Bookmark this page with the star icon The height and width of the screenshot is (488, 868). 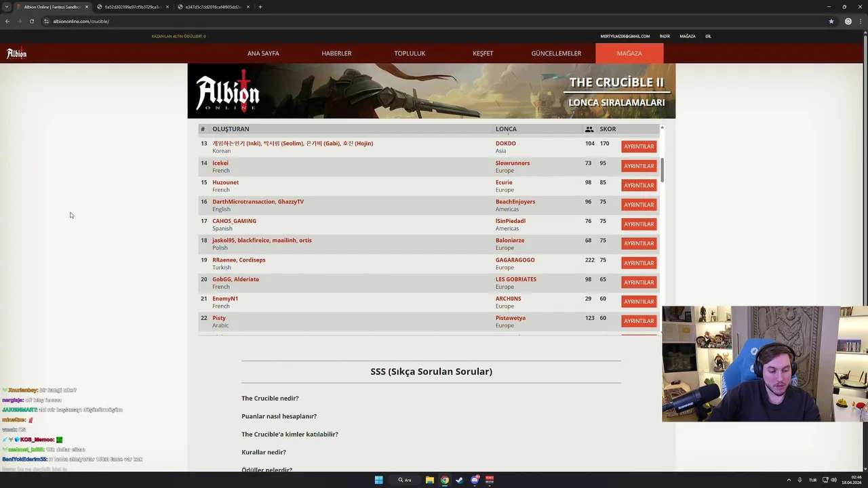pos(831,21)
